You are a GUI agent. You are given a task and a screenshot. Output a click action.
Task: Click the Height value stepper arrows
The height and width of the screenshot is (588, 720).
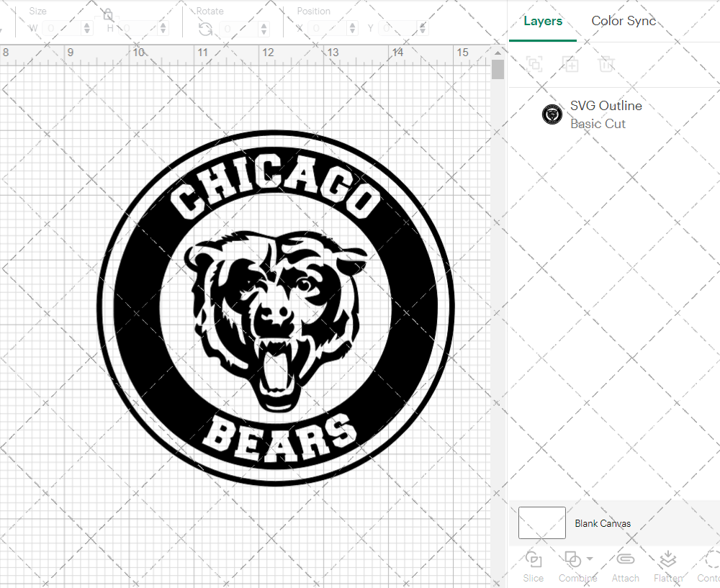163,29
